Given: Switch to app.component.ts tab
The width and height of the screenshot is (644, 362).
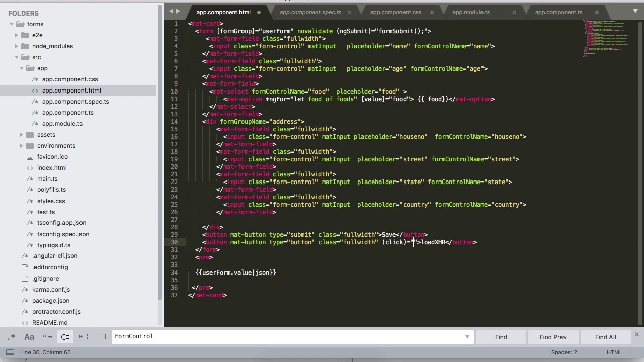Looking at the screenshot, I should point(558,12).
